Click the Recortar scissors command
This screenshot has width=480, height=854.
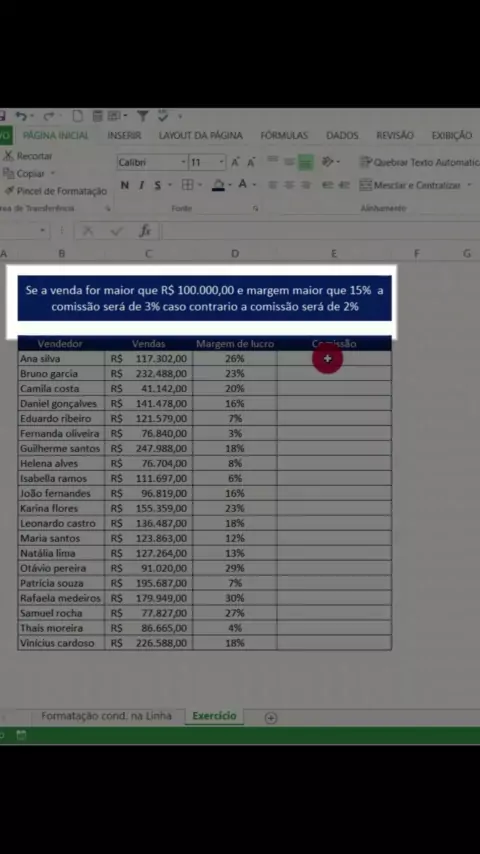tap(28, 156)
